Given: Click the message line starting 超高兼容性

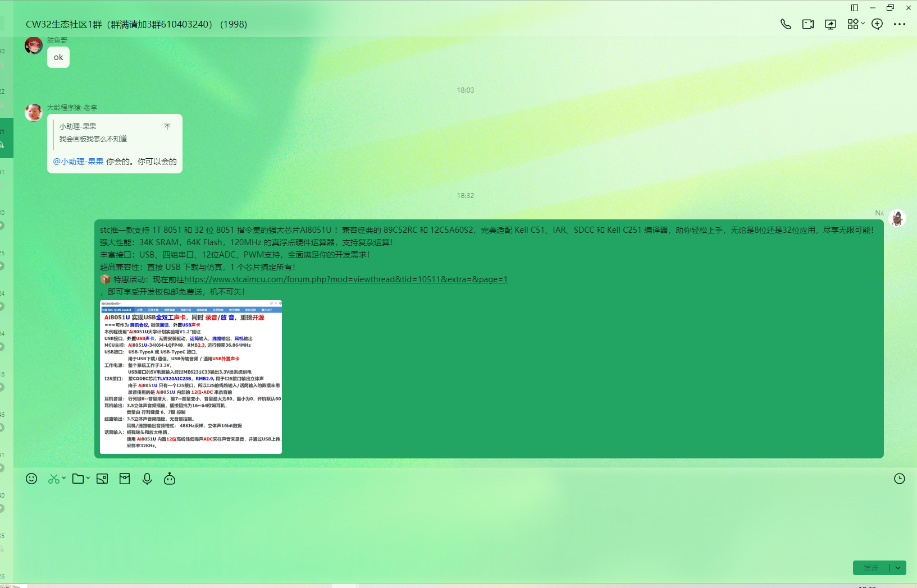Looking at the screenshot, I should (x=198, y=267).
